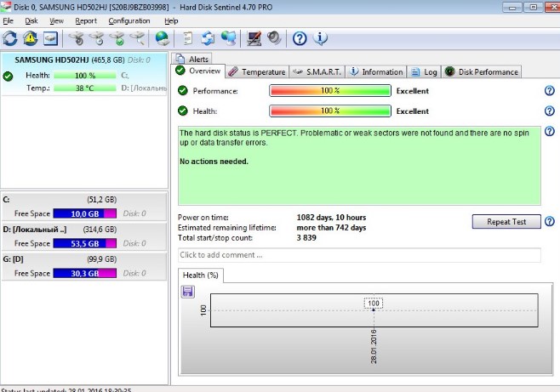
Task: Click the green check icon of the SAMSUNG disk entry
Action: pyautogui.click(x=8, y=76)
